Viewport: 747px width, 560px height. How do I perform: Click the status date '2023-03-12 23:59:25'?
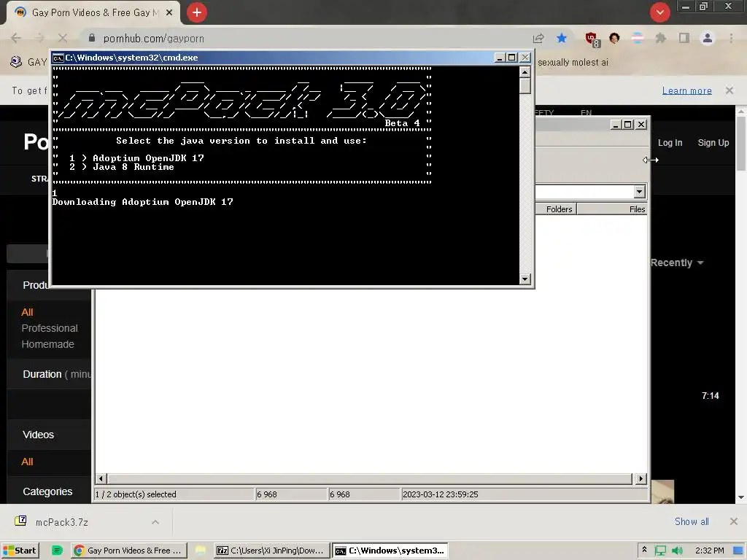pos(440,494)
